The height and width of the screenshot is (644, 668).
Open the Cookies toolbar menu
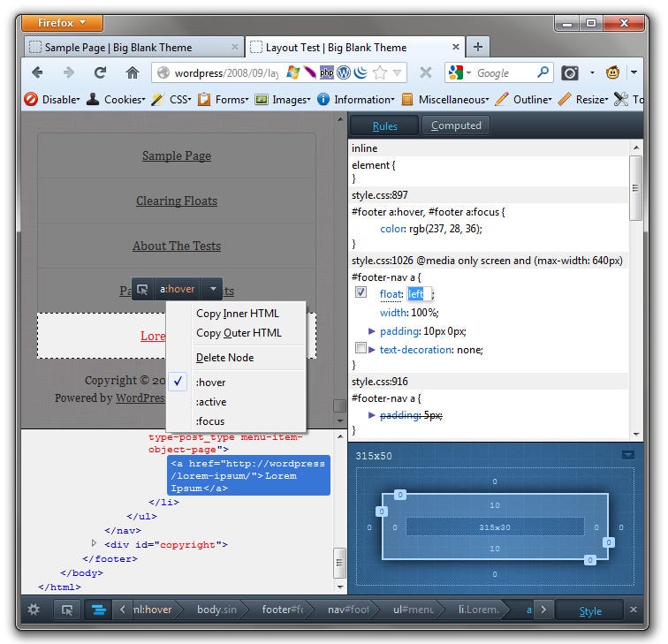pos(116,99)
